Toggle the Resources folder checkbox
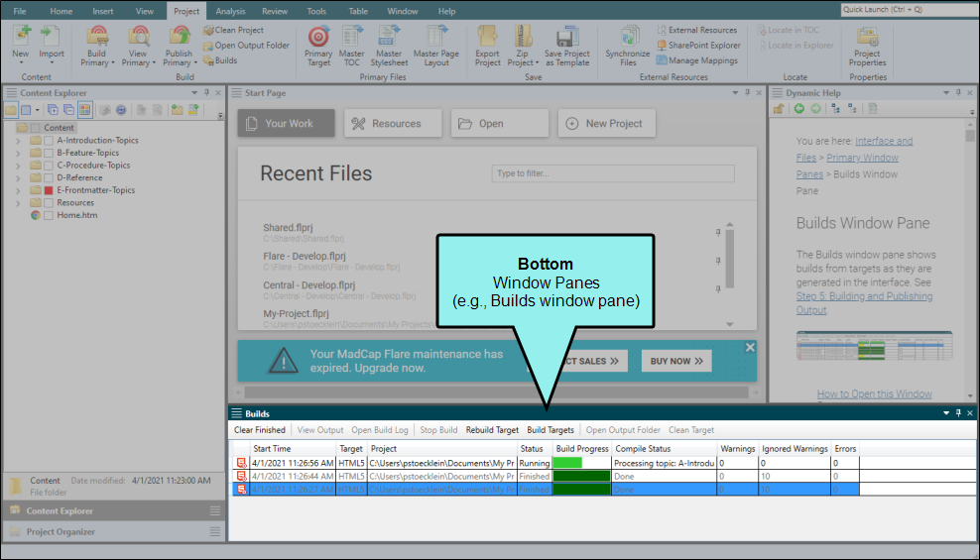 pyautogui.click(x=49, y=203)
